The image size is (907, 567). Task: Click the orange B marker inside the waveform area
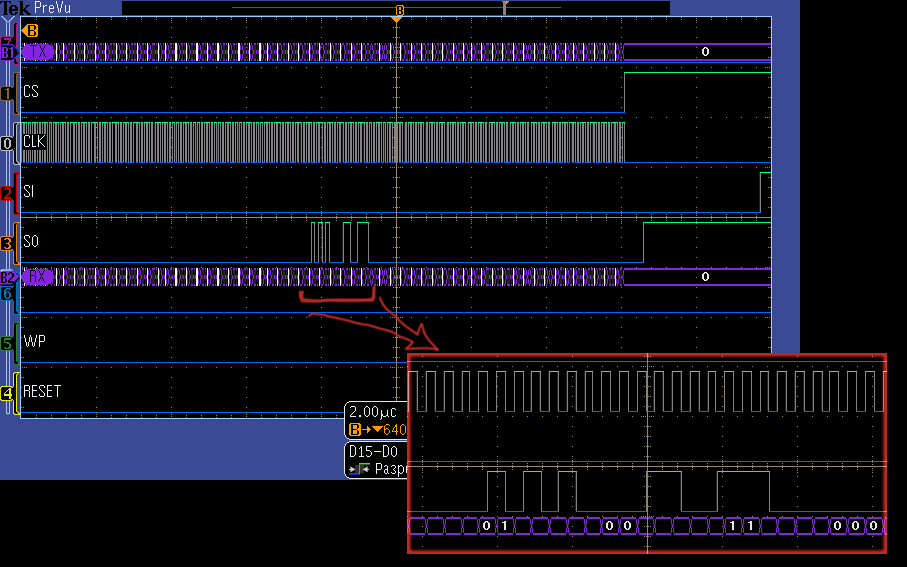[31, 30]
